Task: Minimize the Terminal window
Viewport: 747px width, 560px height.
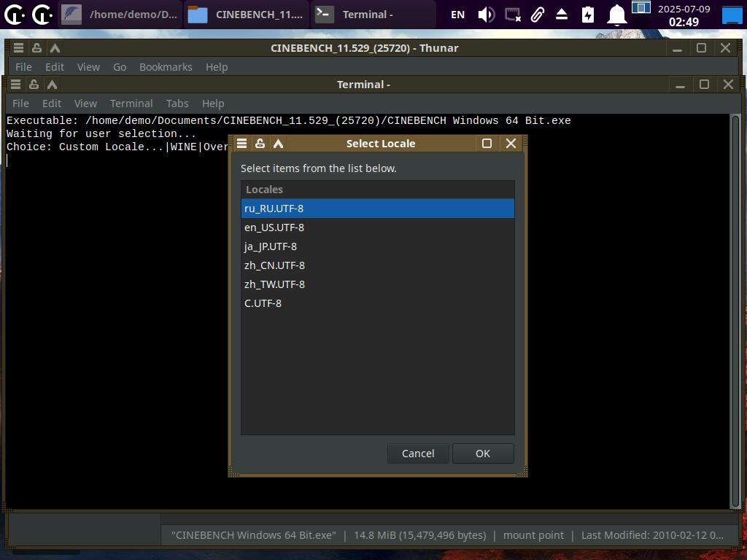Action: [x=681, y=85]
